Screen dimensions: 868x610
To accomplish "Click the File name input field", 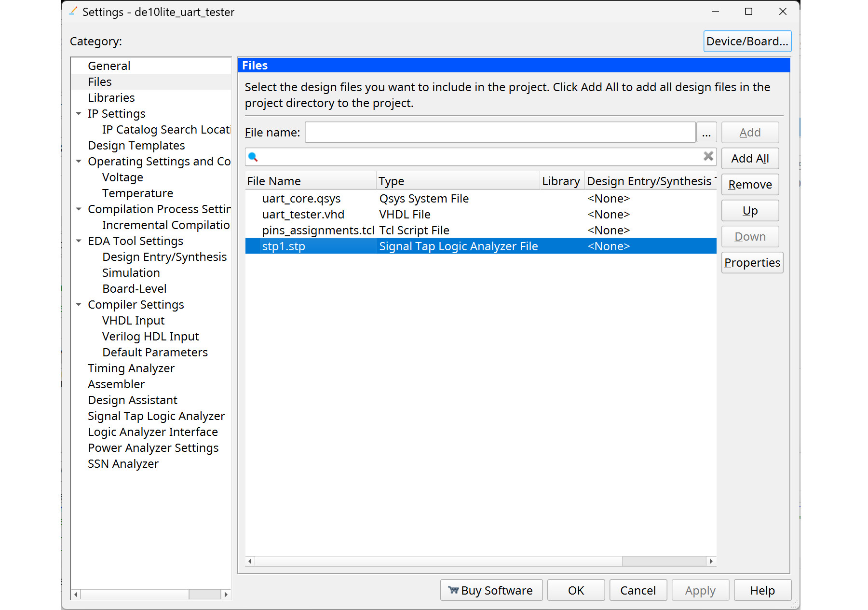I will coord(500,133).
